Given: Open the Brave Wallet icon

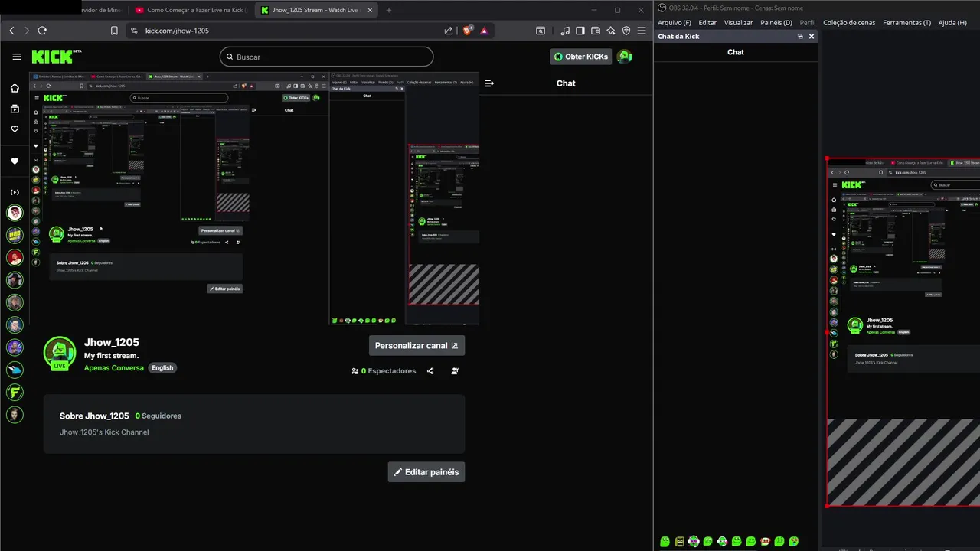Looking at the screenshot, I should 596,31.
